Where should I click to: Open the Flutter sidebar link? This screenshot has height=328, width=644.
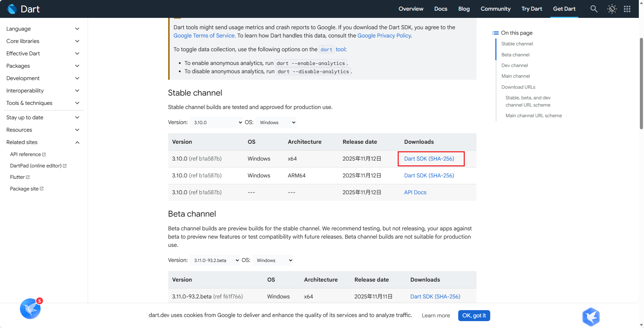coord(20,177)
